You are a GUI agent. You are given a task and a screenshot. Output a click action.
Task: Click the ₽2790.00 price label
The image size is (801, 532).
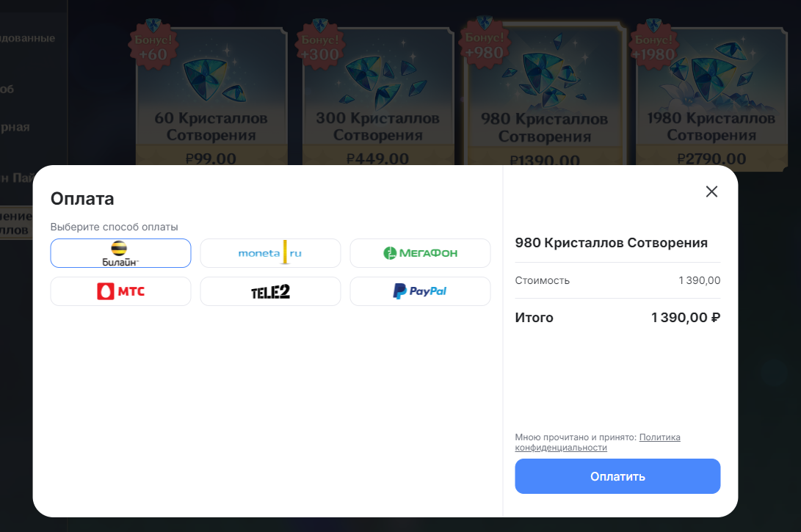(x=711, y=158)
